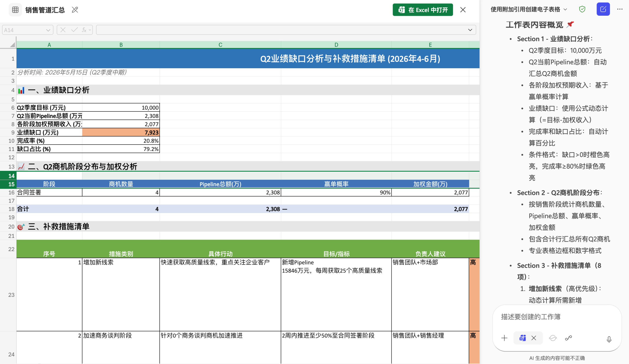Viewport: 629px width, 364px height.
Task: Open the more options ellipsis menu
Action: coord(620,10)
